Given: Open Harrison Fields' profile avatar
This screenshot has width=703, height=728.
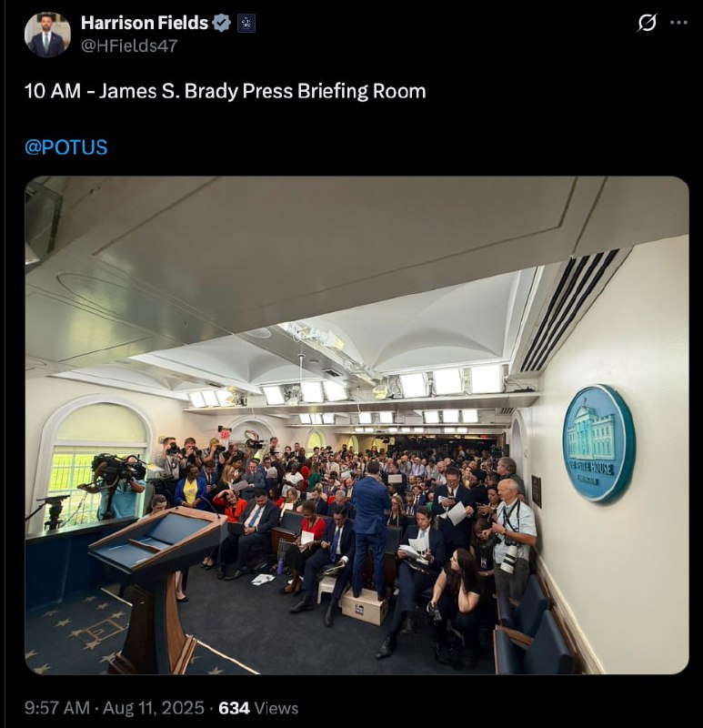Looking at the screenshot, I should tap(47, 35).
